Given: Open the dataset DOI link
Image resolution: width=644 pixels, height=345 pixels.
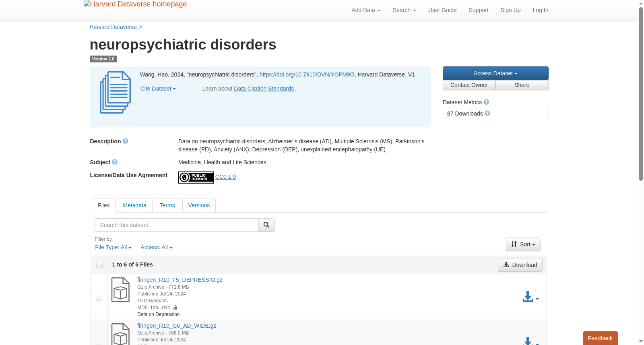Looking at the screenshot, I should (307, 74).
